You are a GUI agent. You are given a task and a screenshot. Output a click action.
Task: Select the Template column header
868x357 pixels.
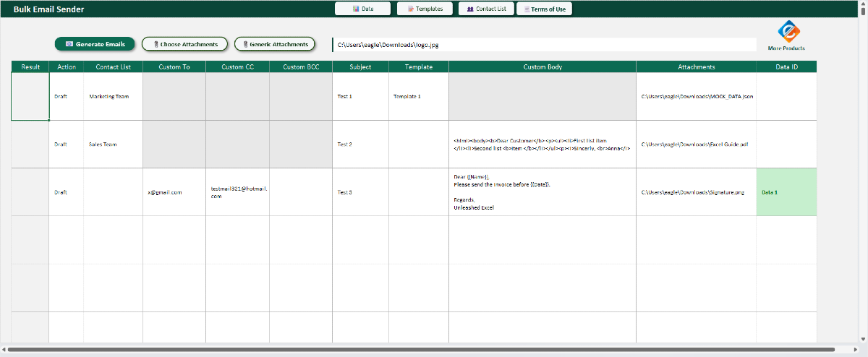coord(419,66)
